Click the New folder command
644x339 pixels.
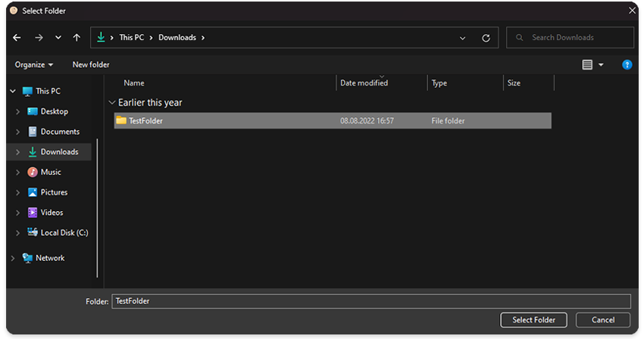coord(91,65)
